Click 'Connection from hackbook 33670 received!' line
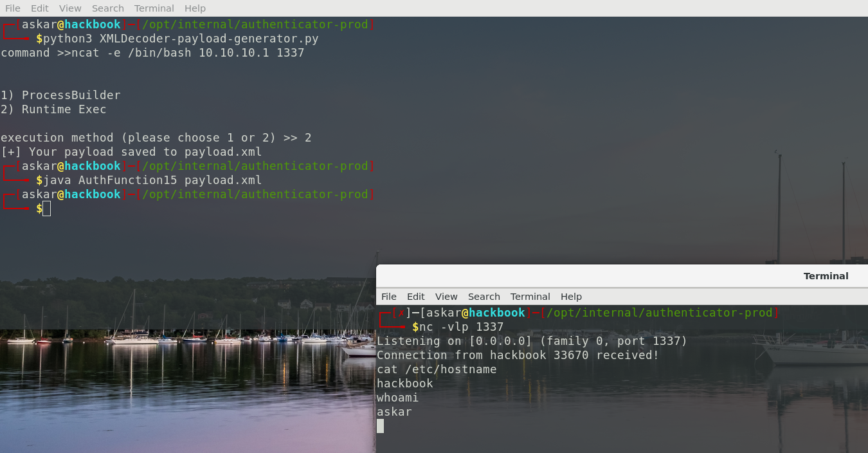Image resolution: width=868 pixels, height=453 pixels. coord(518,355)
